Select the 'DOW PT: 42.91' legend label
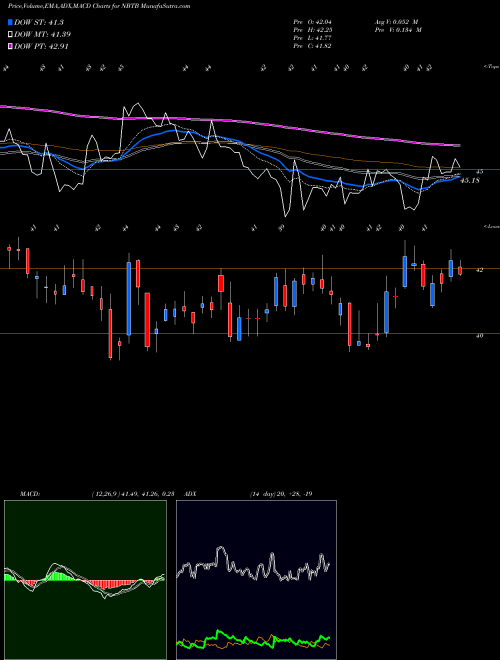This screenshot has width=500, height=660. click(x=41, y=46)
